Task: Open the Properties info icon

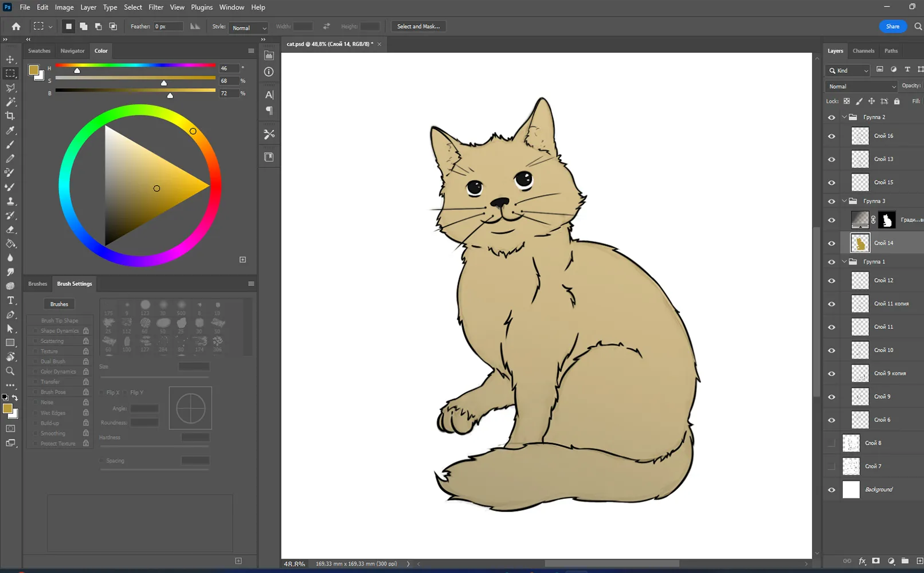Action: coord(269,72)
